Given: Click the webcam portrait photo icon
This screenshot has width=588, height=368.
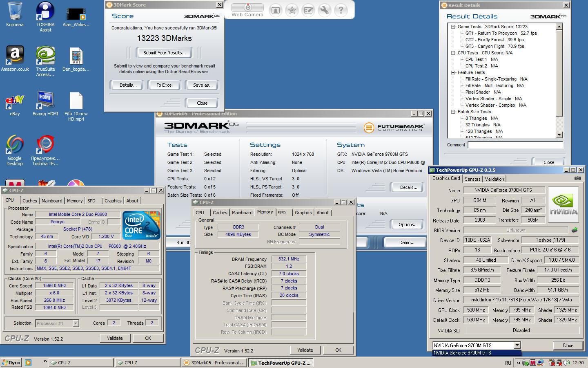Looking at the screenshot, I should 276,10.
